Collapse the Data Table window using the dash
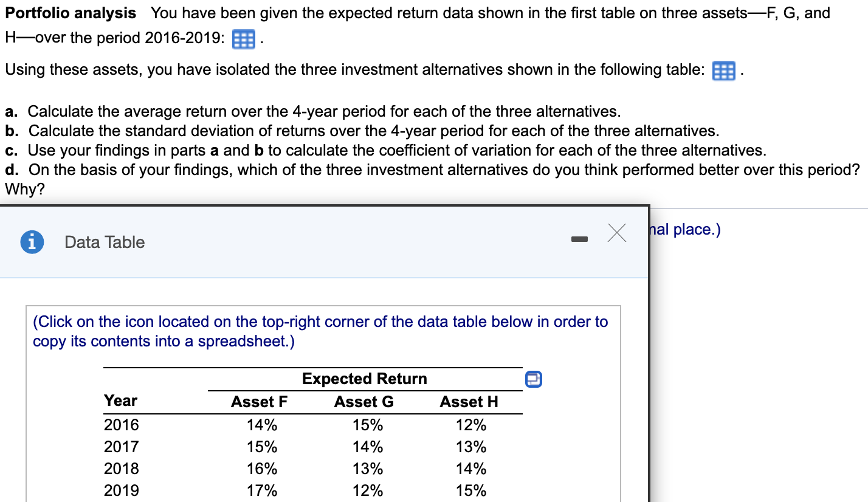The image size is (868, 502). pyautogui.click(x=580, y=239)
